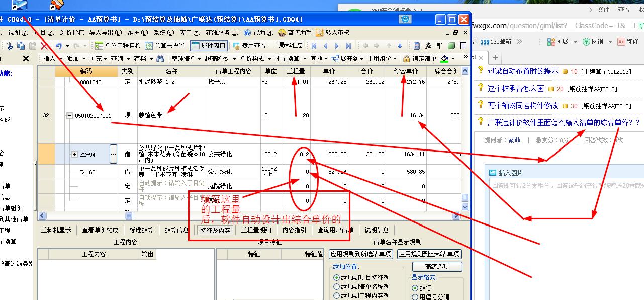The width and height of the screenshot is (644, 300).
Task: Select 添加到清单名称列 radio option
Action: point(361,287)
